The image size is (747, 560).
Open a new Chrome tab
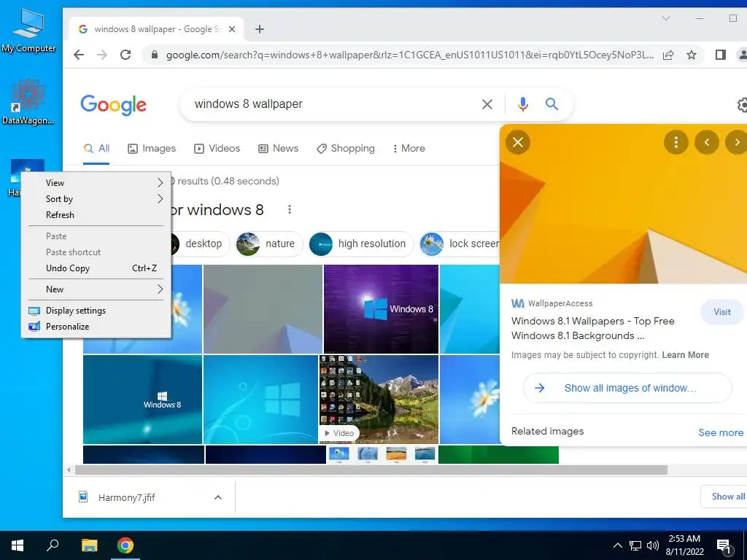pos(259,29)
